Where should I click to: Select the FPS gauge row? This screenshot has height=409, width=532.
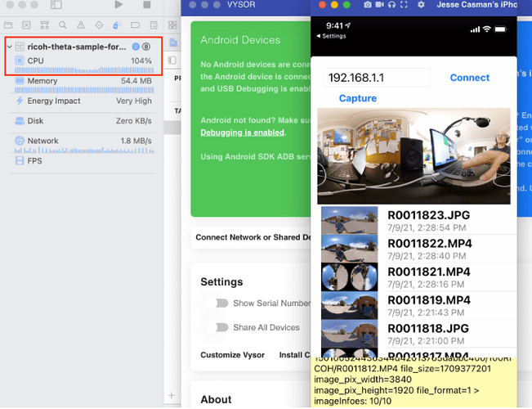pyautogui.click(x=83, y=160)
